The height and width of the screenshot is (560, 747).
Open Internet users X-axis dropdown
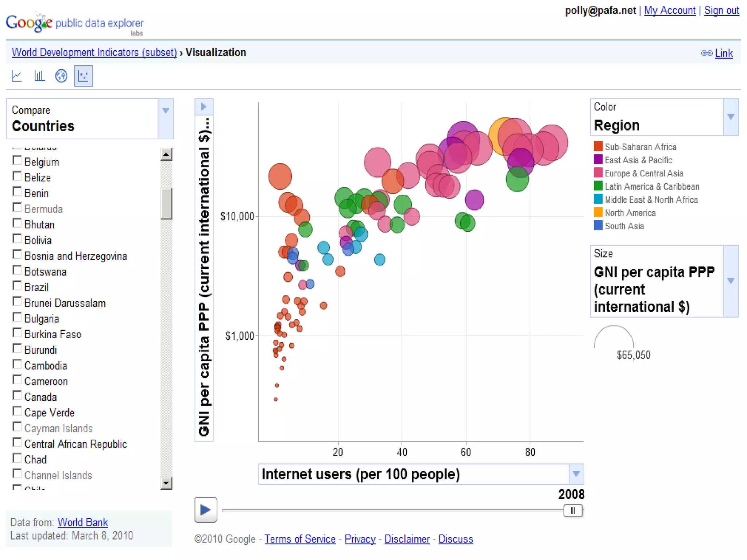[x=576, y=474]
